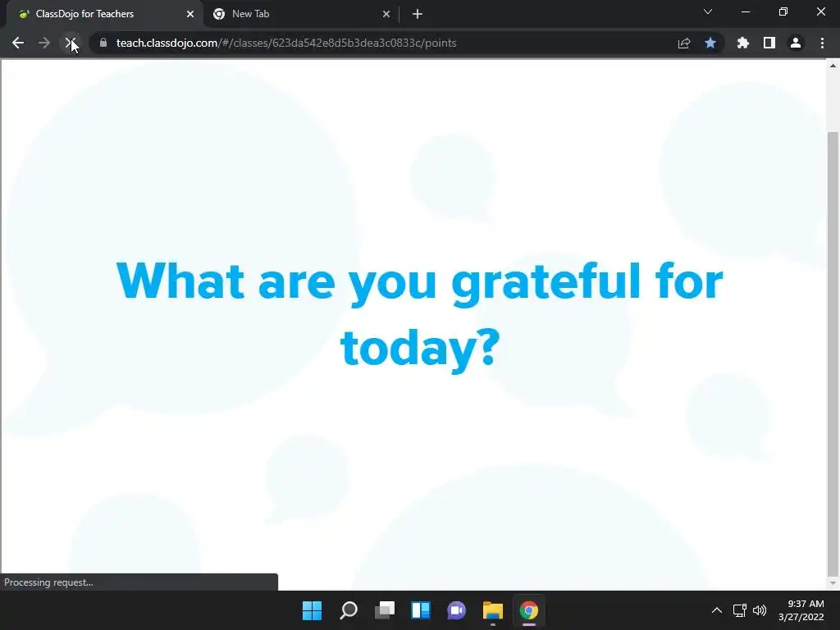The image size is (840, 630).
Task: Click the Chrome taskbar icon
Action: coord(529,610)
